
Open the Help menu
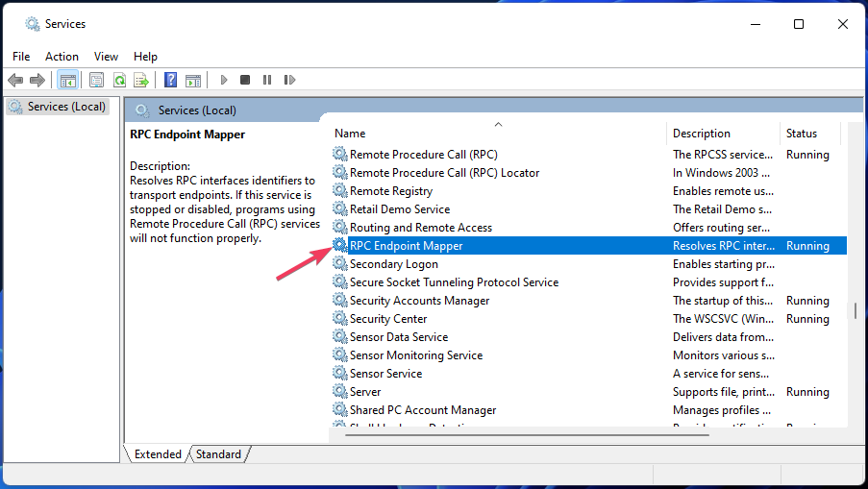[145, 57]
